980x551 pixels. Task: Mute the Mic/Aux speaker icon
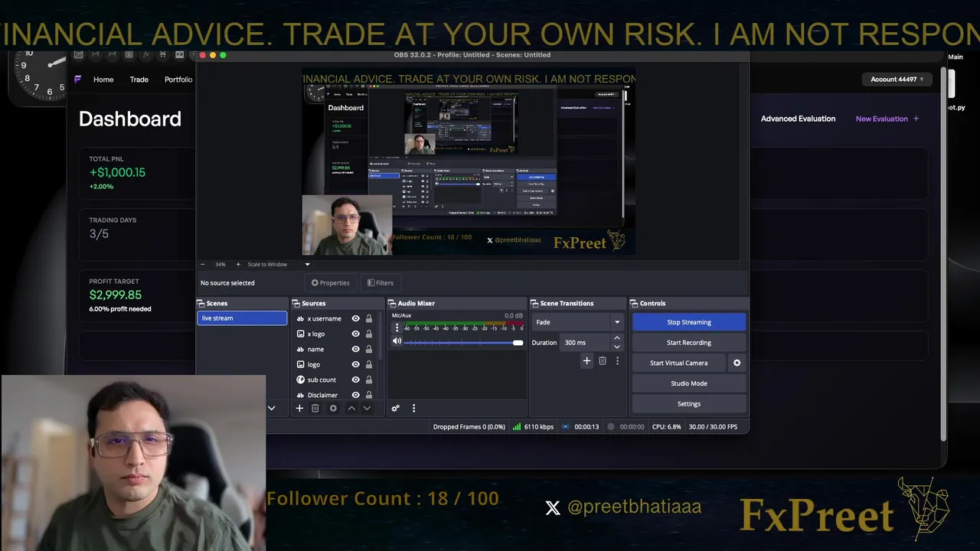(x=397, y=341)
